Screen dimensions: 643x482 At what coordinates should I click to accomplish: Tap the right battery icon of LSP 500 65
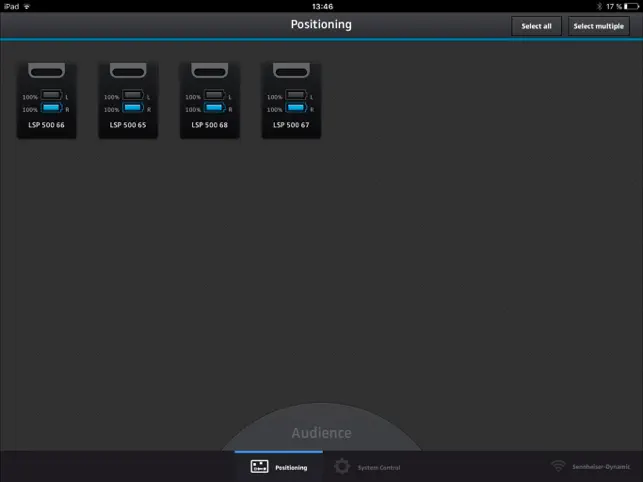coord(133,108)
